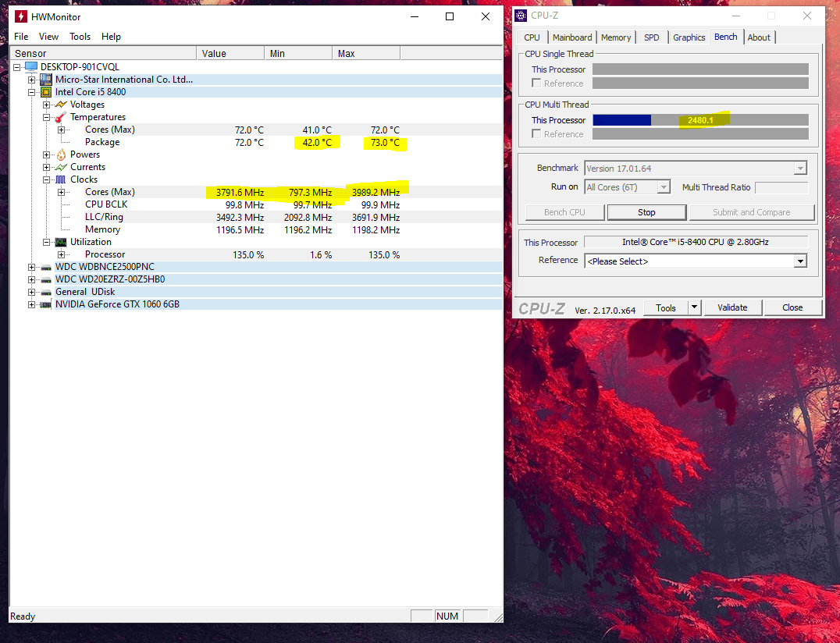
Task: Click the Utilization graph icon
Action: click(61, 242)
